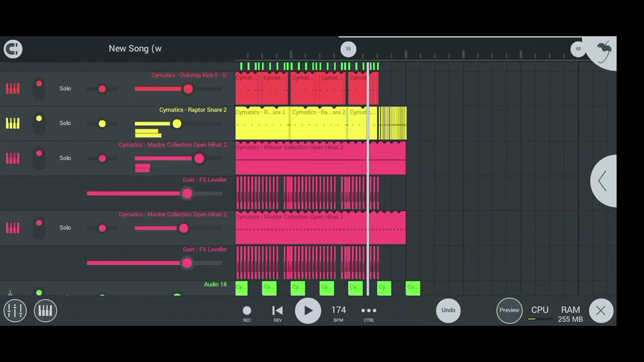Image resolution: width=644 pixels, height=362 pixels.
Task: Adjust the Raptor Snare 2 volume slider
Action: click(178, 124)
